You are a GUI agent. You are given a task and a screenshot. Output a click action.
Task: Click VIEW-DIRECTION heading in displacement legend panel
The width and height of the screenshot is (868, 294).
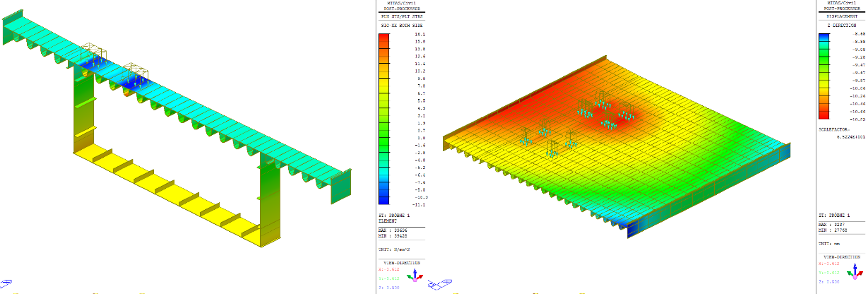pyautogui.click(x=842, y=257)
